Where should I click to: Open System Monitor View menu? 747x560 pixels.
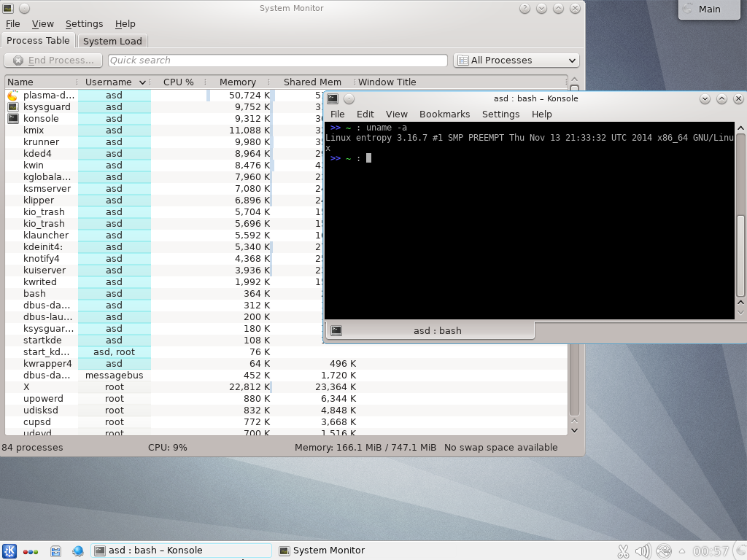43,24
